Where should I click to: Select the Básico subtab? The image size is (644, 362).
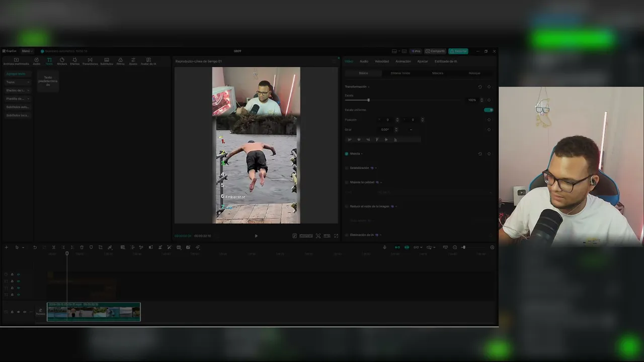(x=363, y=73)
